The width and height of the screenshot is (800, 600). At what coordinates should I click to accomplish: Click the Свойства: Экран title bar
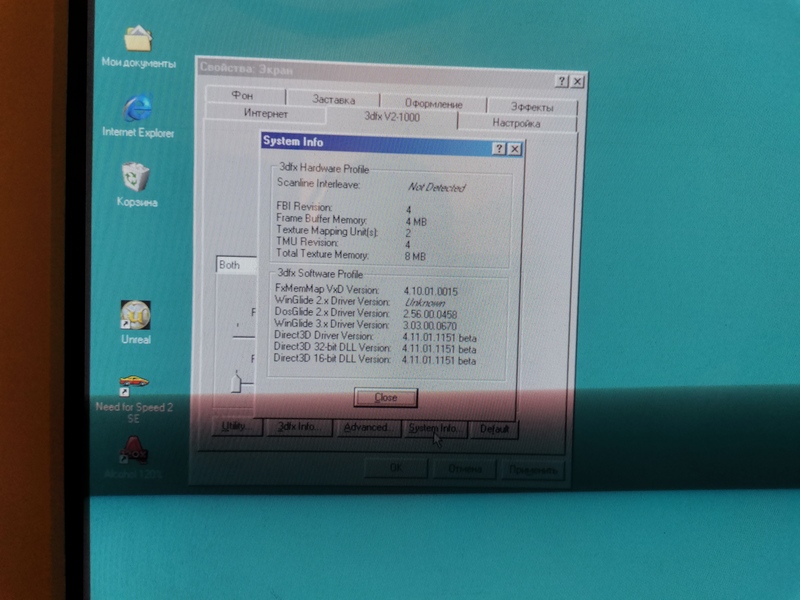392,74
